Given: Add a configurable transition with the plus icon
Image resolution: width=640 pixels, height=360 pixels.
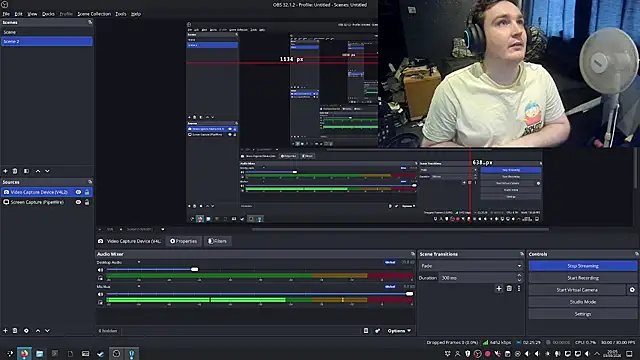Looking at the screenshot, I should point(499,289).
